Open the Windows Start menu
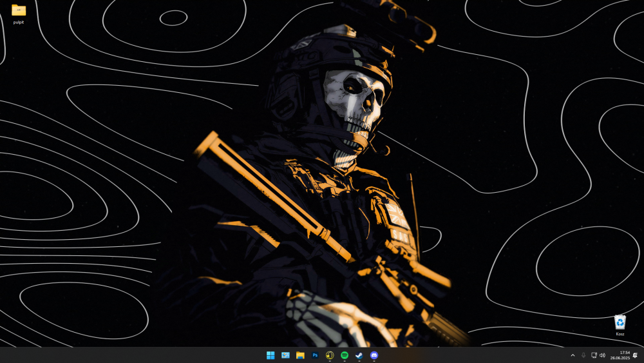 coord(270,355)
